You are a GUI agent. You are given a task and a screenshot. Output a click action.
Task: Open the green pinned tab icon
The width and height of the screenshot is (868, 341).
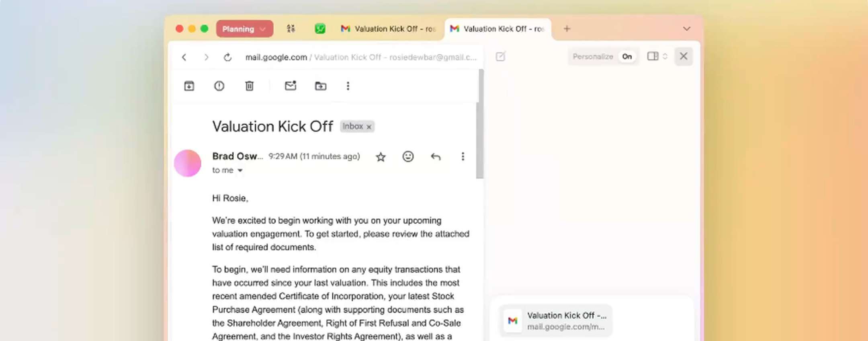point(320,29)
